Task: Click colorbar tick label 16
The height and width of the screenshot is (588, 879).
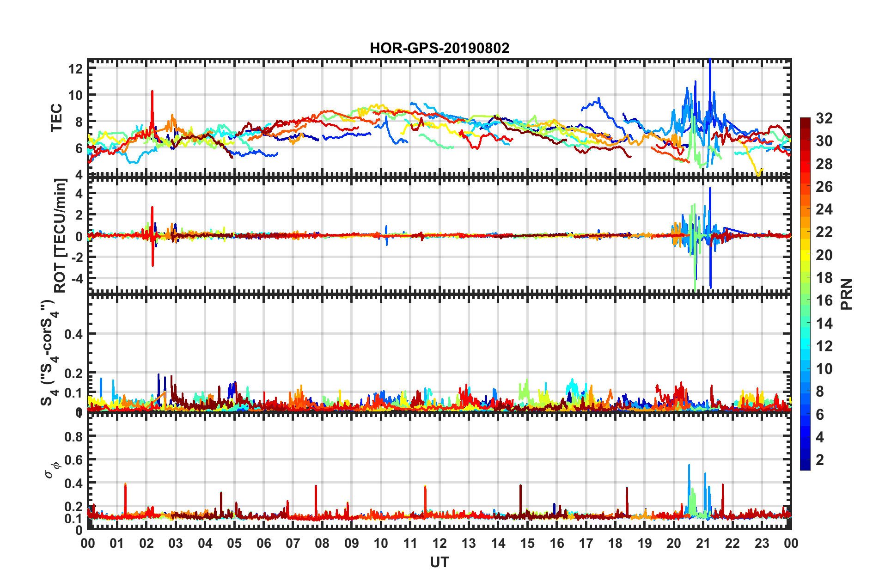Action: 824,300
